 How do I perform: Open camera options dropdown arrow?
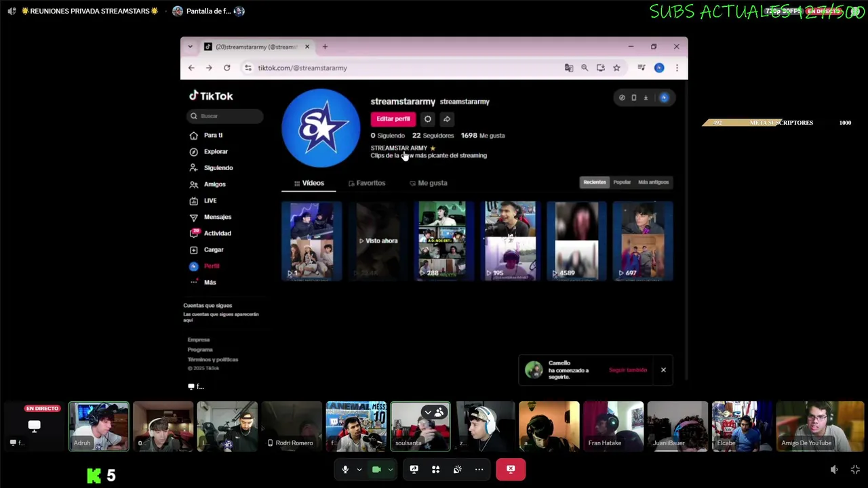[390, 469]
